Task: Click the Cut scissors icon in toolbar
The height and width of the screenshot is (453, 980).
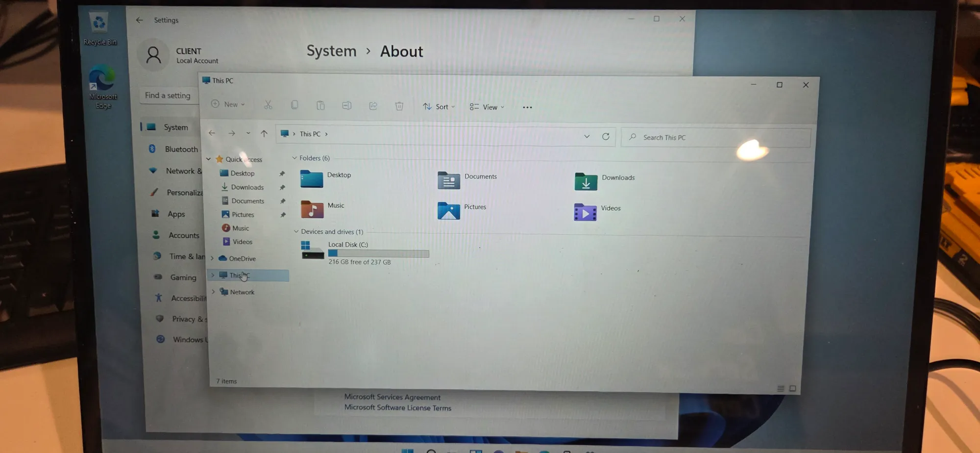Action: [268, 105]
